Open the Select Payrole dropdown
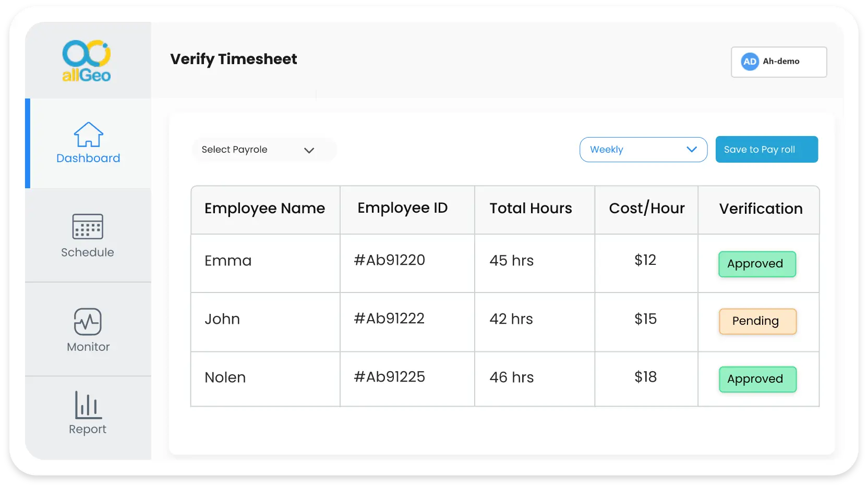The height and width of the screenshot is (488, 868). [x=263, y=150]
